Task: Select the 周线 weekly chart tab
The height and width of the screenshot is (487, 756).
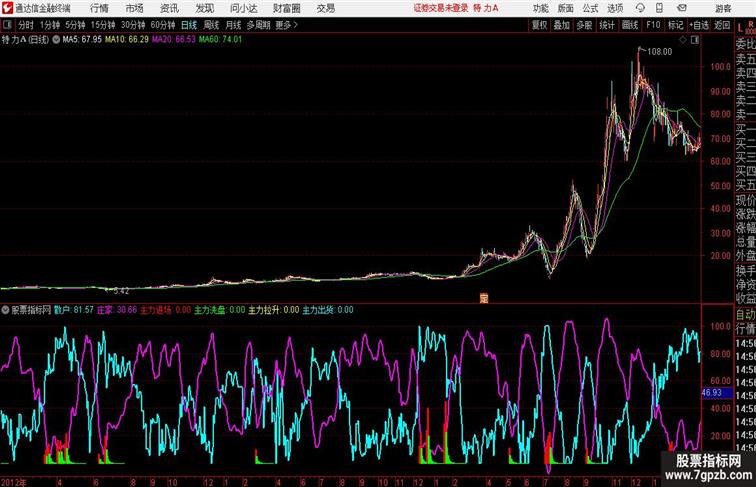Action: click(x=211, y=25)
